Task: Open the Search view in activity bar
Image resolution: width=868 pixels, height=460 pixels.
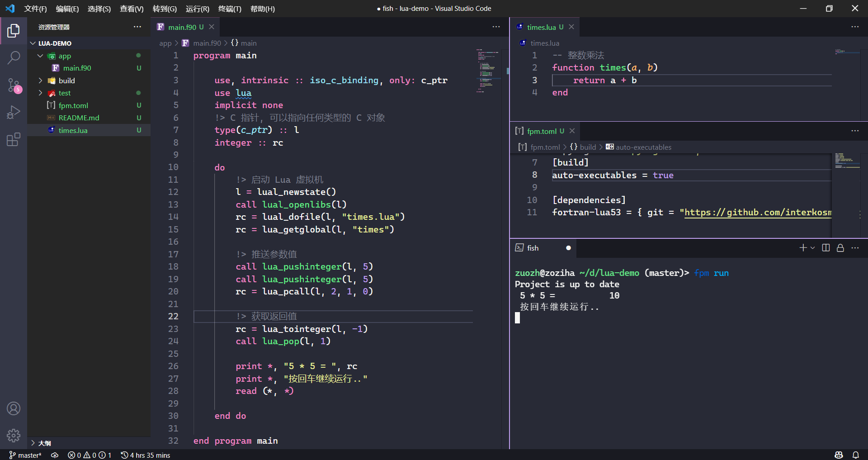Action: (x=14, y=57)
